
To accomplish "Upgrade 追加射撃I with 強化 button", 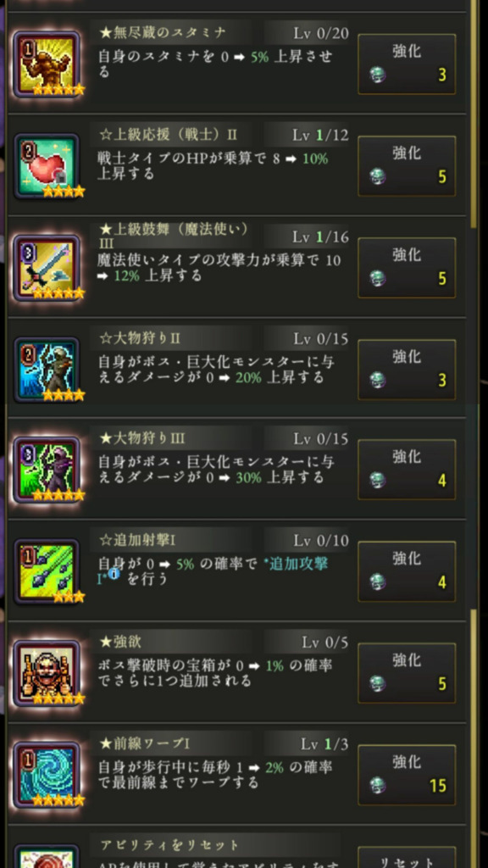I will [x=407, y=571].
